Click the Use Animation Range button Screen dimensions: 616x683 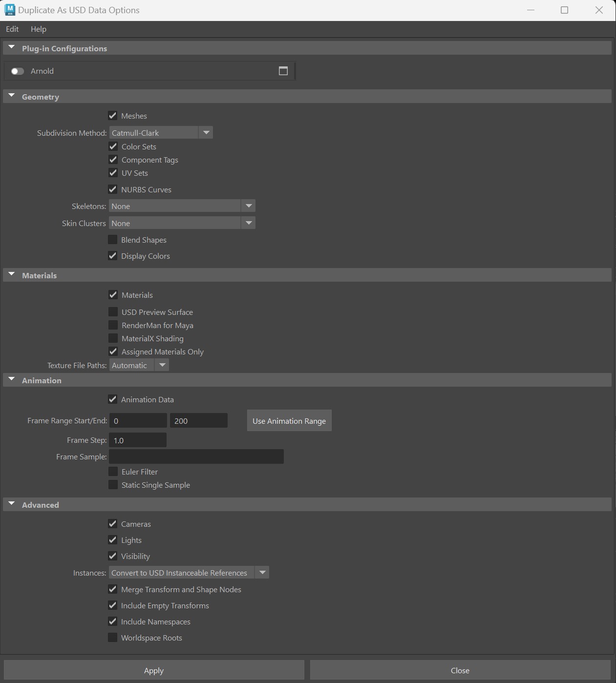pyautogui.click(x=289, y=421)
